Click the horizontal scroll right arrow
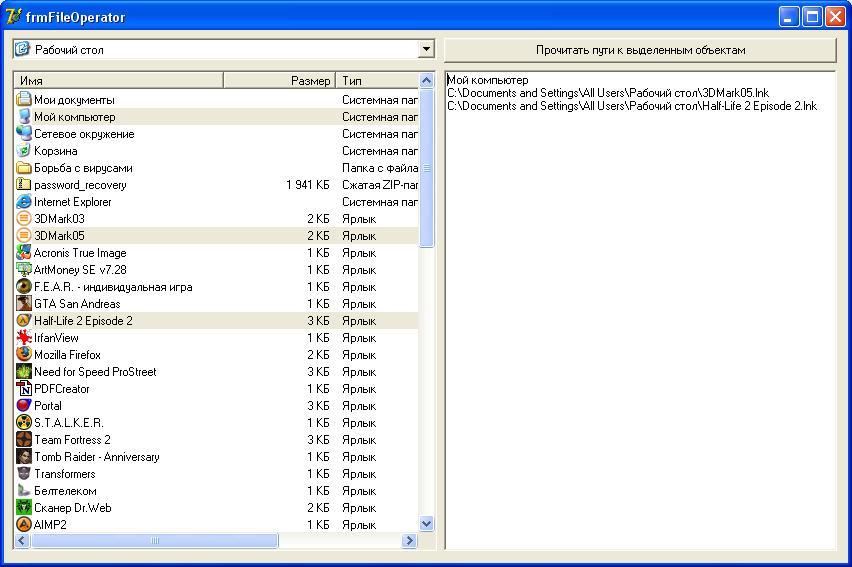Viewport: 852px width, 567px height. click(410, 540)
